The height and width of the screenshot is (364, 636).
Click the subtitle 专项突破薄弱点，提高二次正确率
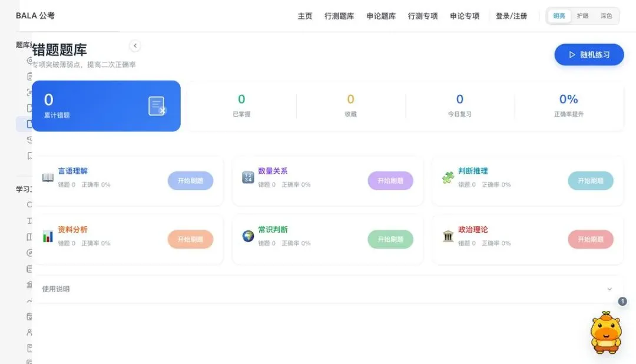click(x=84, y=65)
